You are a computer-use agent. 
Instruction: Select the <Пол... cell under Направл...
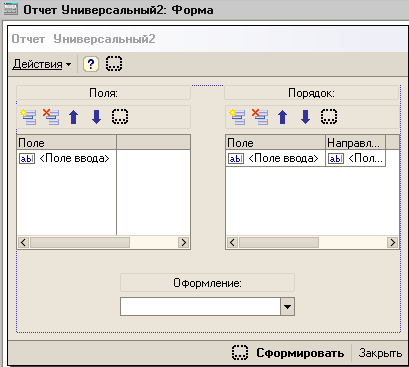355,158
